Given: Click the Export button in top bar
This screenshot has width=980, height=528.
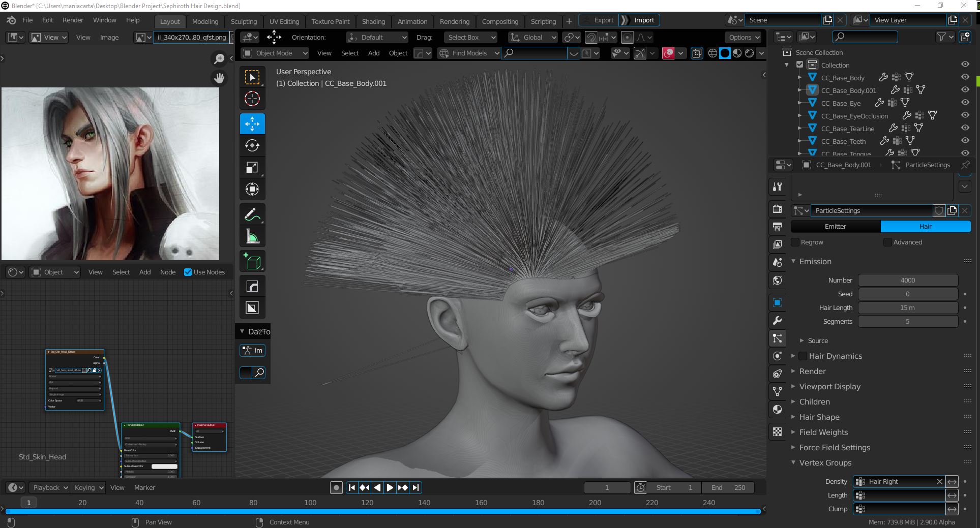Looking at the screenshot, I should [598, 20].
